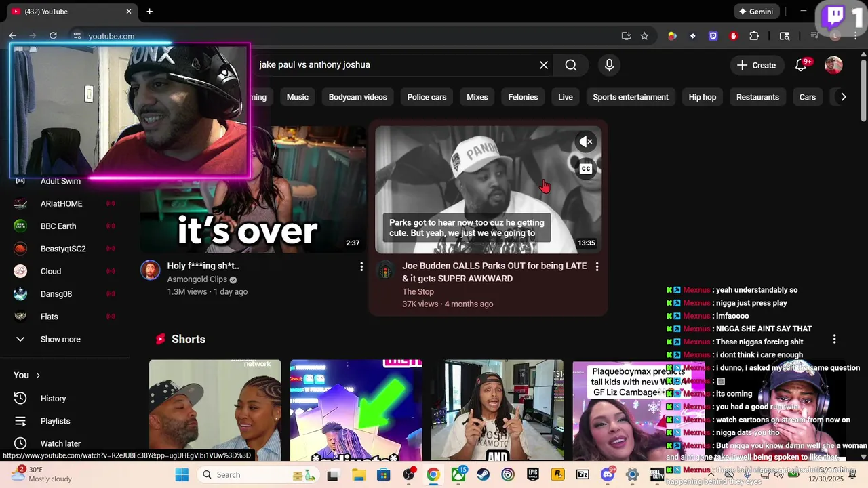Open the purple P extension icon
This screenshot has height=488, width=868.
[713, 36]
